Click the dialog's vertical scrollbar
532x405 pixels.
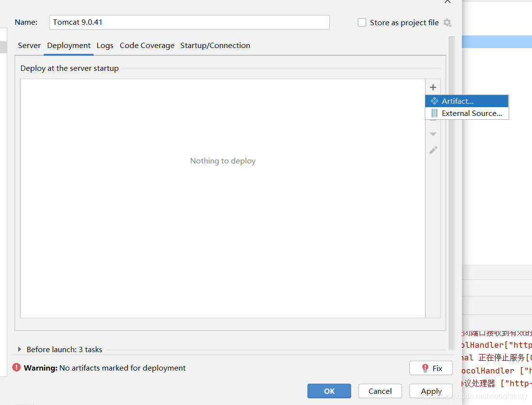pyautogui.click(x=451, y=193)
